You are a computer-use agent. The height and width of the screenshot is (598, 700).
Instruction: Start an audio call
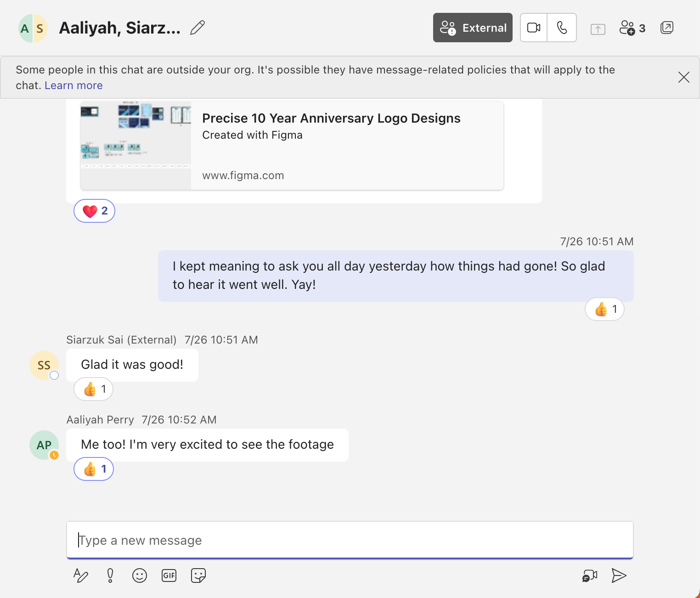click(562, 28)
